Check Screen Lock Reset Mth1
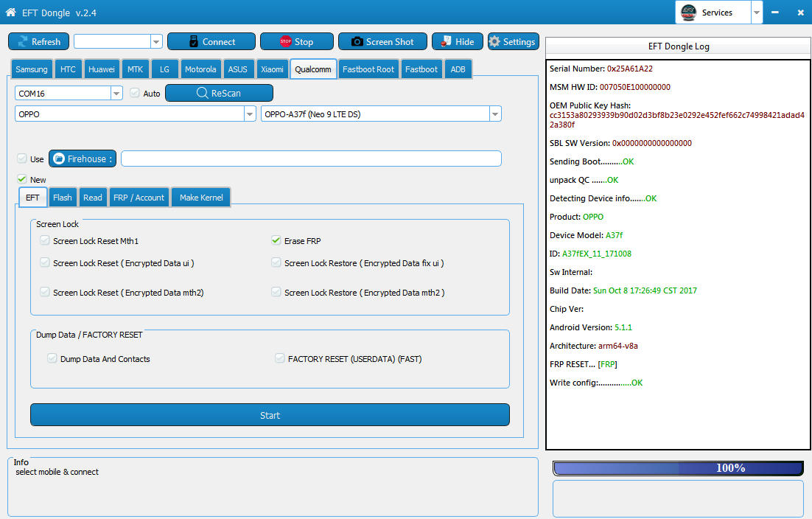Viewport: 812px width, 519px height. click(x=45, y=240)
